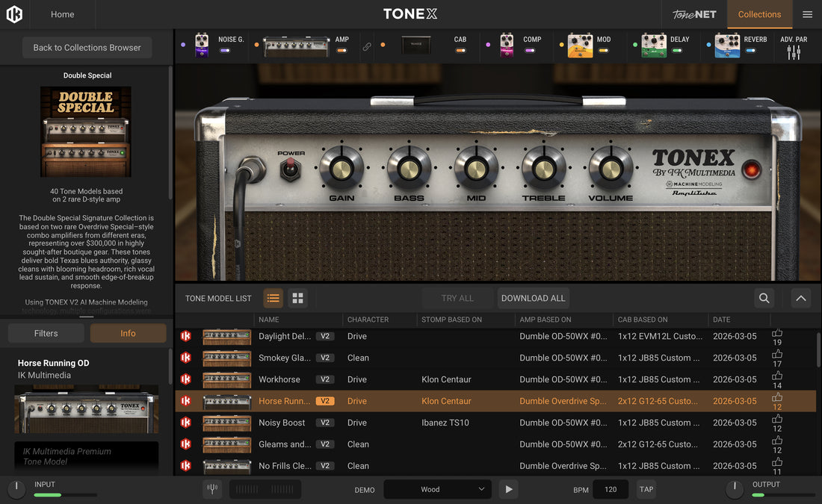The height and width of the screenshot is (504, 822).
Task: Select the DELAY pedal icon
Action: (654, 45)
